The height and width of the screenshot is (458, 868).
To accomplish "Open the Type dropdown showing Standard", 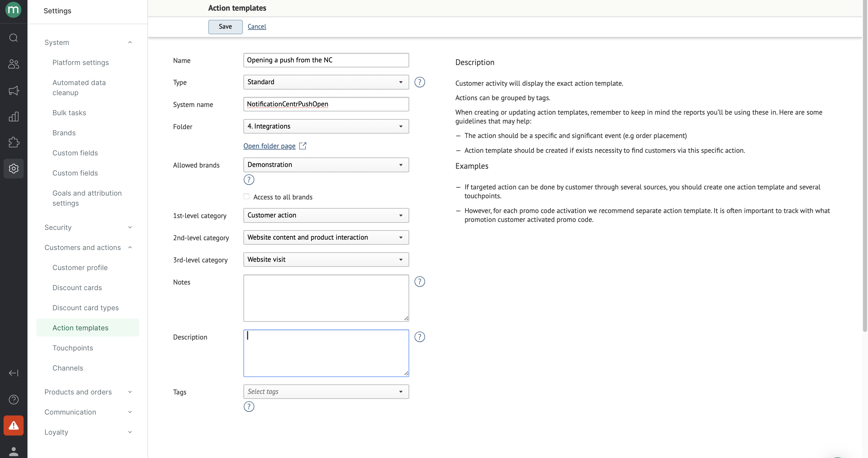I will [326, 82].
